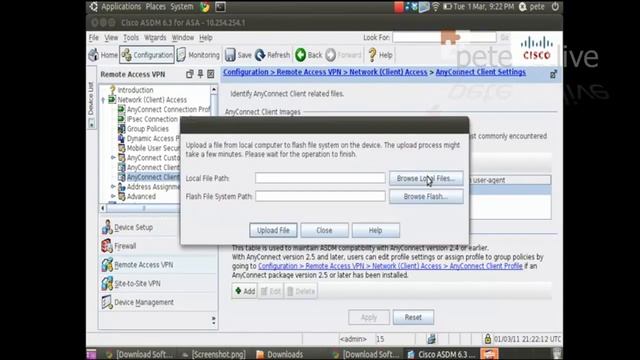Click the restore icon in Remote Access VPN header
Screen dimensions: 640x360
pyautogui.click(x=190, y=74)
